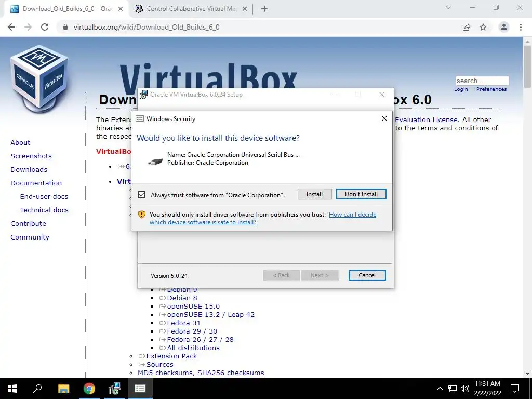The image size is (532, 399).
Task: Click the VirtualBox setup title bar icon
Action: pos(144,95)
